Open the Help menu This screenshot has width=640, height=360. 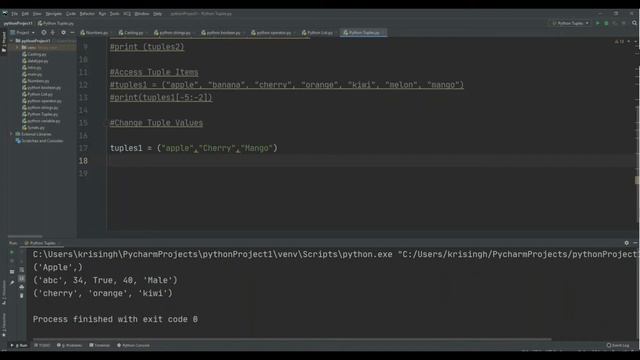[158, 14]
